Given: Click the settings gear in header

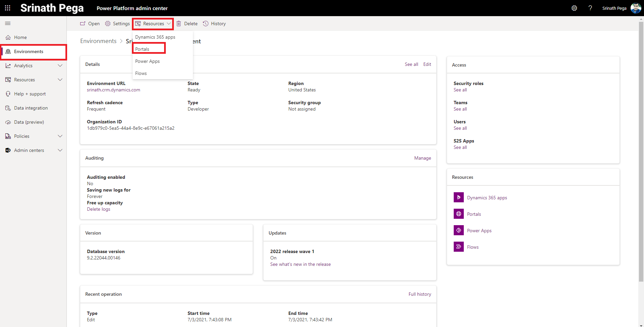Looking at the screenshot, I should [x=574, y=8].
